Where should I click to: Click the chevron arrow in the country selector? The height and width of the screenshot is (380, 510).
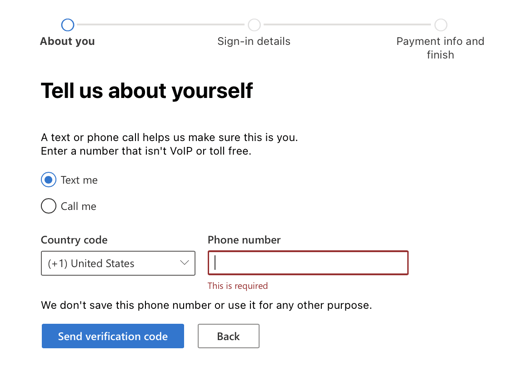coord(184,263)
